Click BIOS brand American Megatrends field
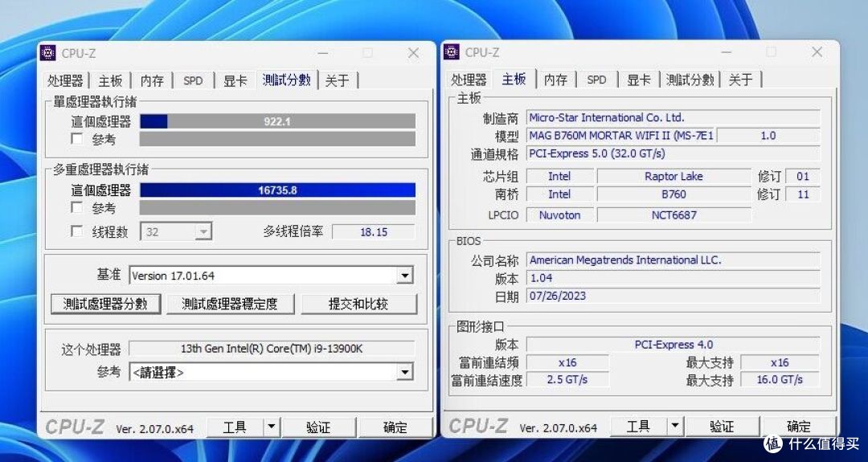The height and width of the screenshot is (462, 868). coord(673,260)
